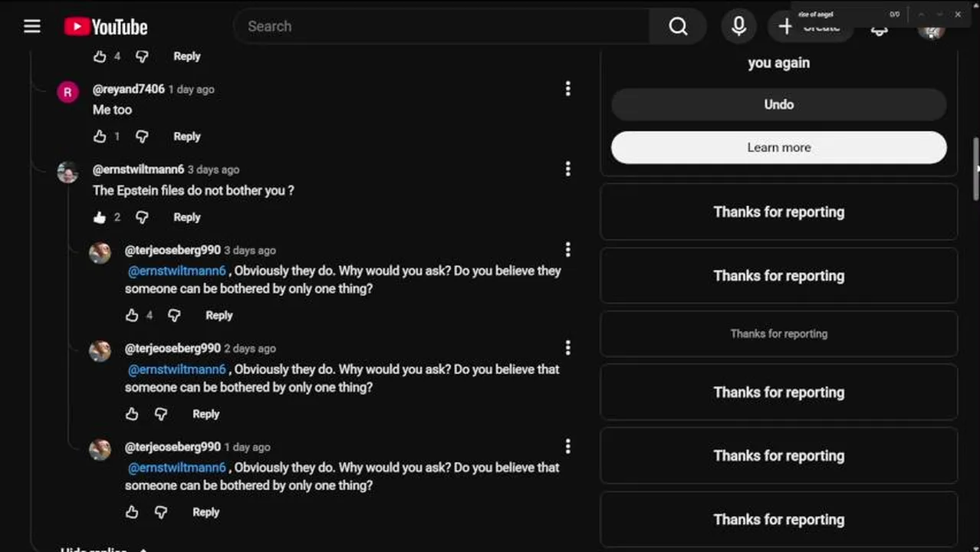Click the "Me too" comment text
The width and height of the screenshot is (980, 552).
click(x=112, y=110)
